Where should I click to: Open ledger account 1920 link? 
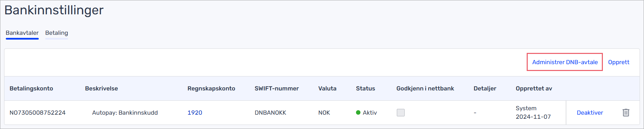pyautogui.click(x=195, y=113)
